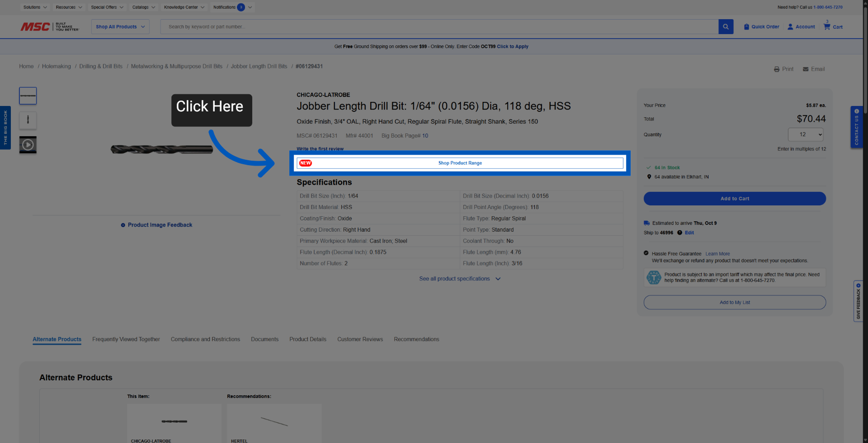This screenshot has height=443, width=868.
Task: Open the Cart icon
Action: [x=833, y=26]
